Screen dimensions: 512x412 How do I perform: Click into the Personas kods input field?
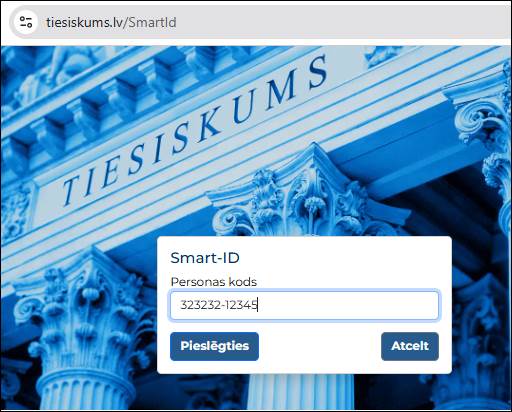304,305
